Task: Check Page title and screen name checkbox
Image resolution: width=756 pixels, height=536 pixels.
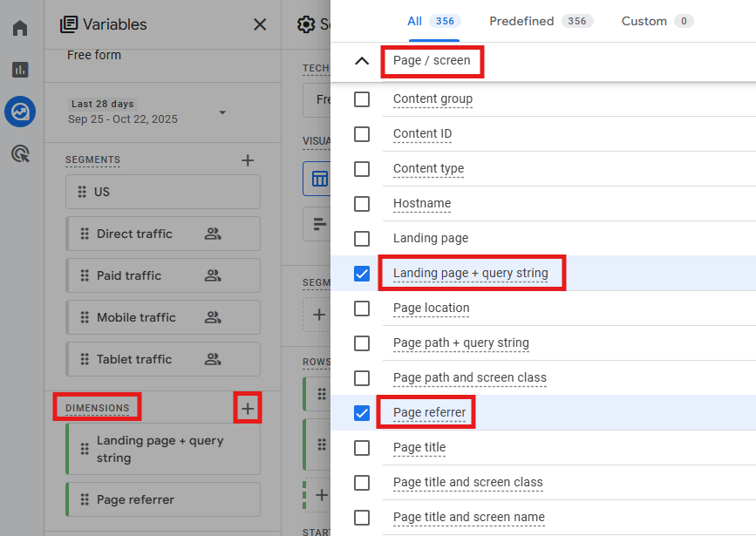Action: pyautogui.click(x=362, y=518)
